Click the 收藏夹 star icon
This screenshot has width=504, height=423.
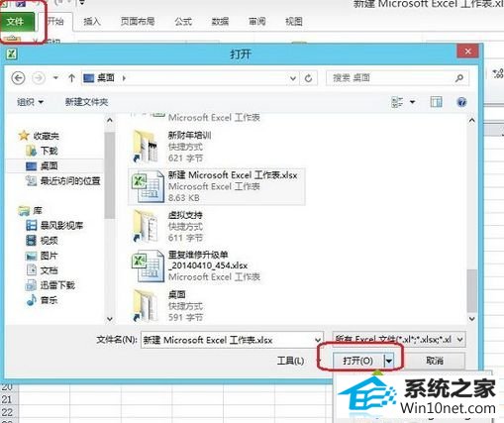[24, 136]
